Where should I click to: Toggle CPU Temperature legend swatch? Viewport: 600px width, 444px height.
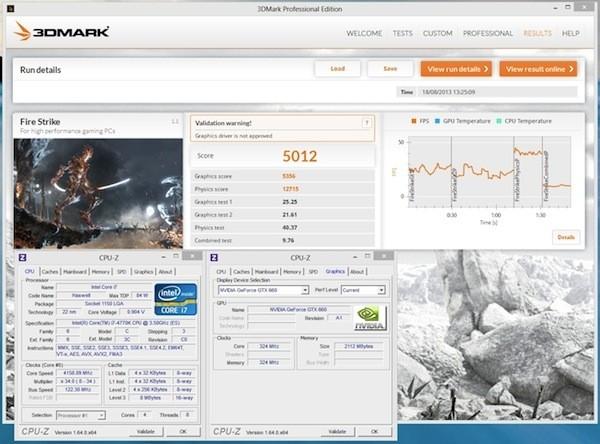(x=499, y=121)
